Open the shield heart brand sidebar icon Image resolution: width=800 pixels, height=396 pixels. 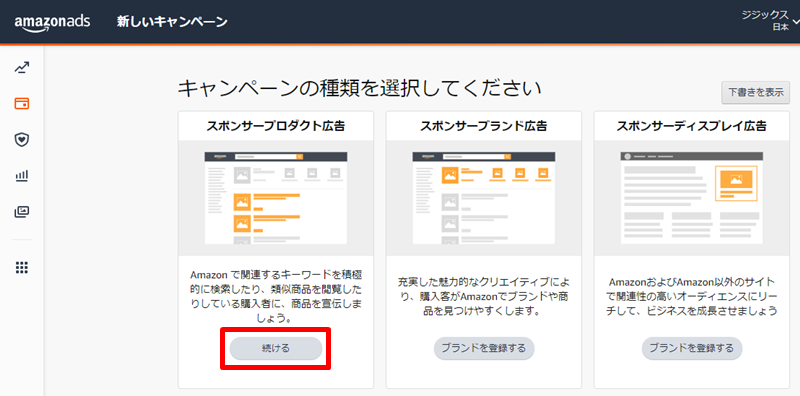click(21, 140)
